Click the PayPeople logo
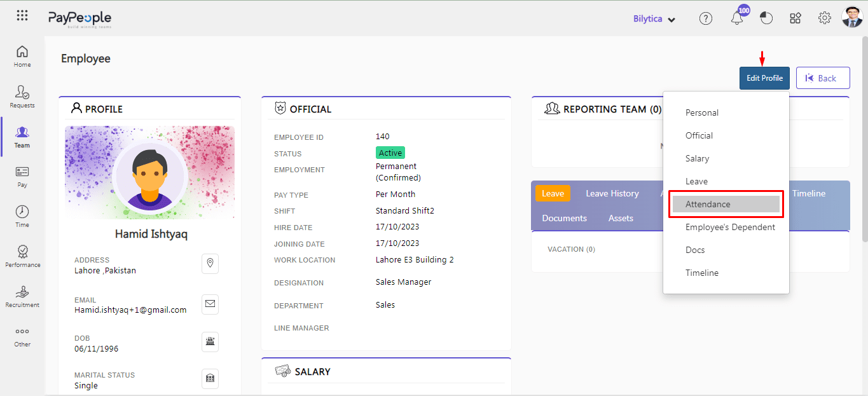Image resolution: width=868 pixels, height=396 pixels. click(x=80, y=19)
